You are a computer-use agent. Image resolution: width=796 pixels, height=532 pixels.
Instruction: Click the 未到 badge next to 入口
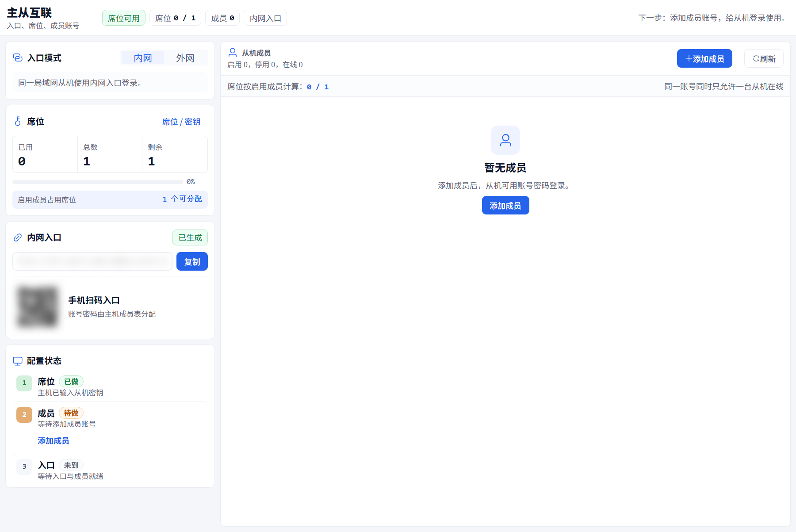click(71, 465)
